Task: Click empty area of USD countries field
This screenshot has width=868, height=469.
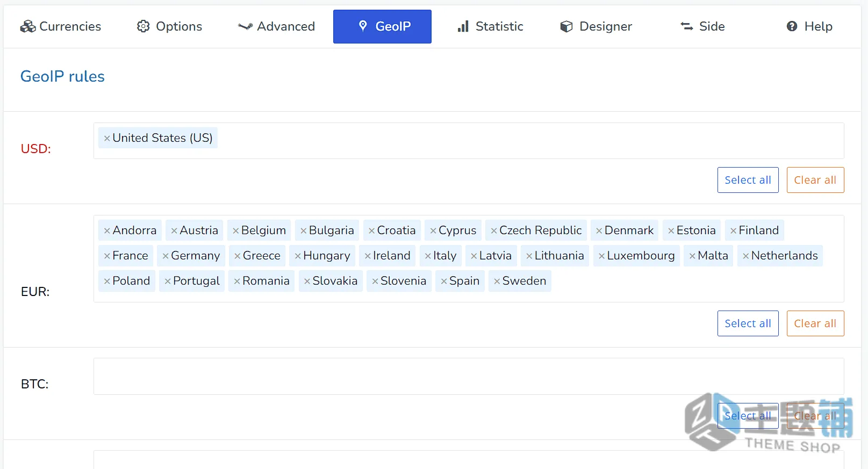Action: (529, 141)
